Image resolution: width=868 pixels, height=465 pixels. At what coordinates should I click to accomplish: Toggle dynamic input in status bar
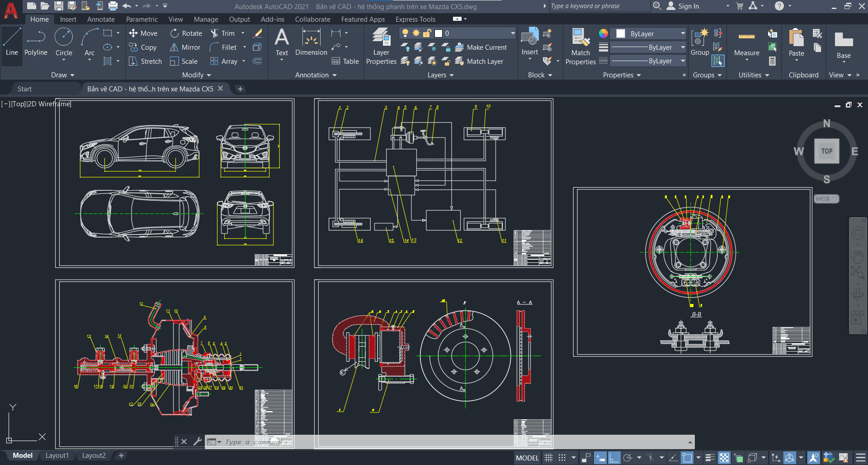tap(600, 458)
